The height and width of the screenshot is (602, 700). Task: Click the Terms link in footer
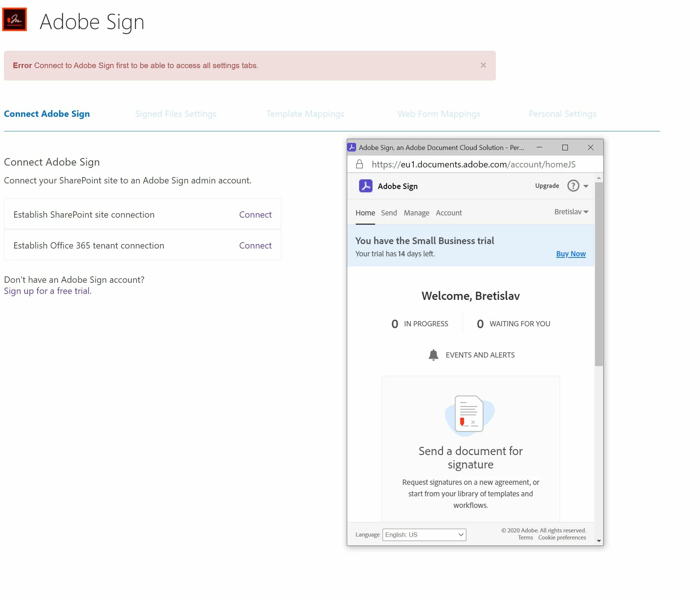[525, 538]
